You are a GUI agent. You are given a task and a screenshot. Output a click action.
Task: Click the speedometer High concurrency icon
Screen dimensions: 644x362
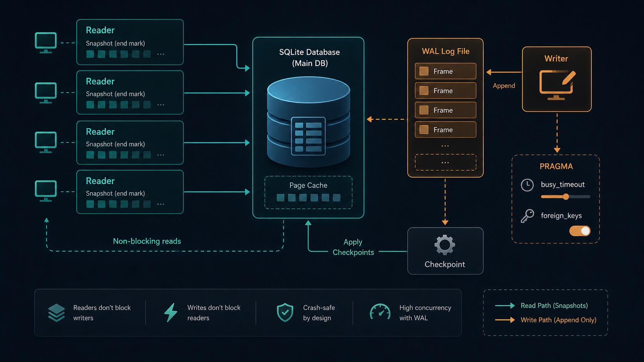pyautogui.click(x=380, y=312)
